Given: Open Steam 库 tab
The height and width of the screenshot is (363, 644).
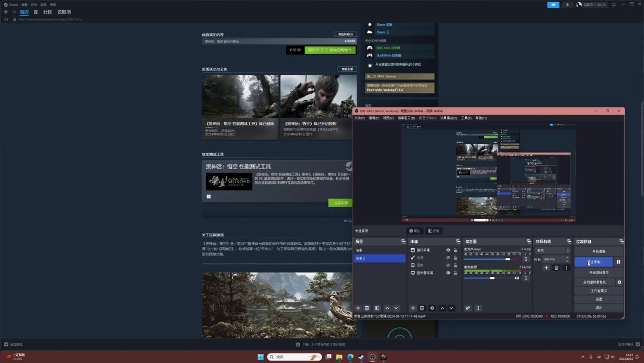Looking at the screenshot, I should [36, 12].
